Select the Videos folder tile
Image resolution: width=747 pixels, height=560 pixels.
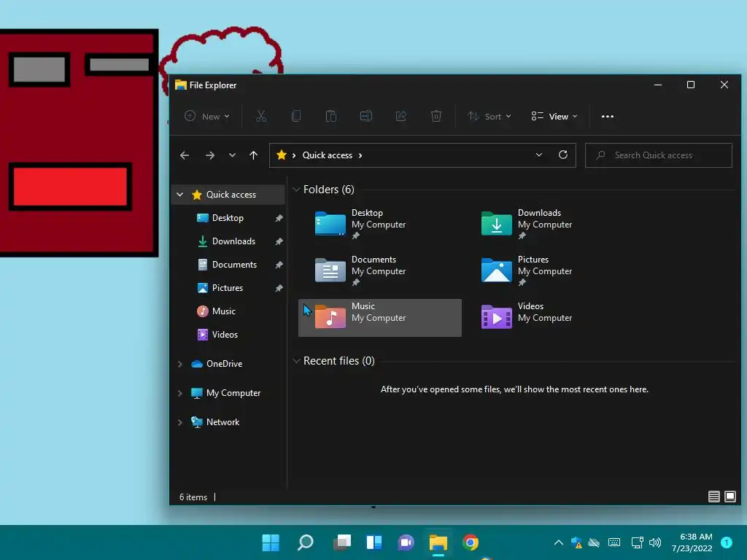click(546, 318)
